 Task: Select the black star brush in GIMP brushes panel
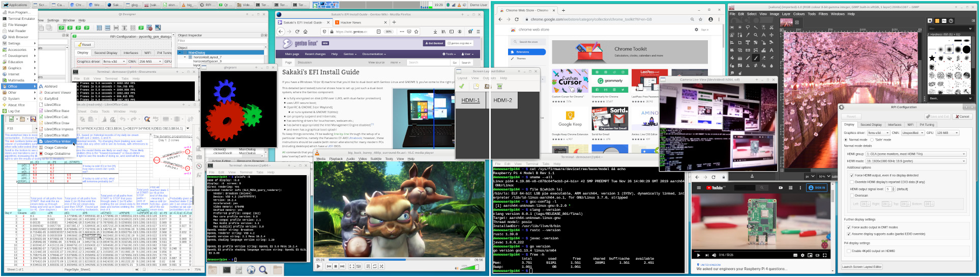pyautogui.click(x=932, y=58)
